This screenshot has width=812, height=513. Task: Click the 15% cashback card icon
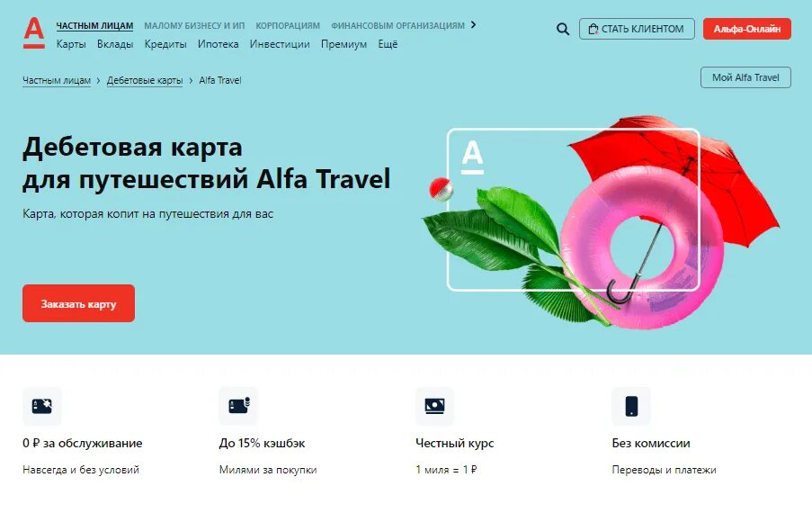(x=238, y=406)
